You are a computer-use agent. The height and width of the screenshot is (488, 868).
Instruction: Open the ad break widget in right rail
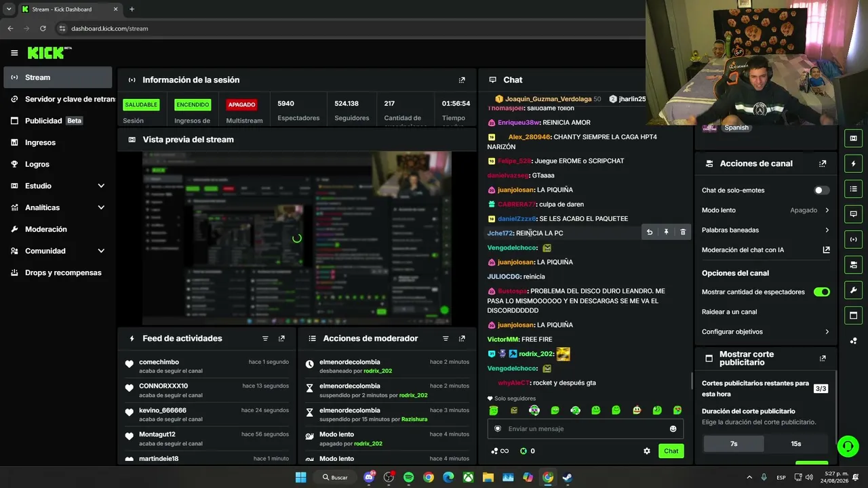coord(853,315)
